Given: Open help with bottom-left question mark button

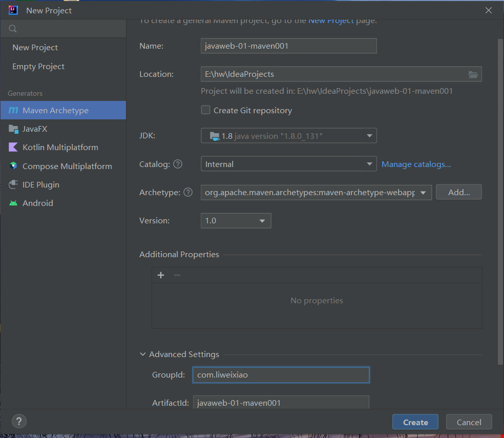Looking at the screenshot, I should click(19, 421).
